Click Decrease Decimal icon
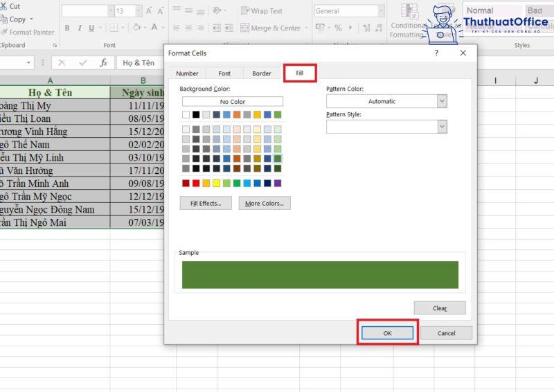This screenshot has width=554, height=392. 379,28
